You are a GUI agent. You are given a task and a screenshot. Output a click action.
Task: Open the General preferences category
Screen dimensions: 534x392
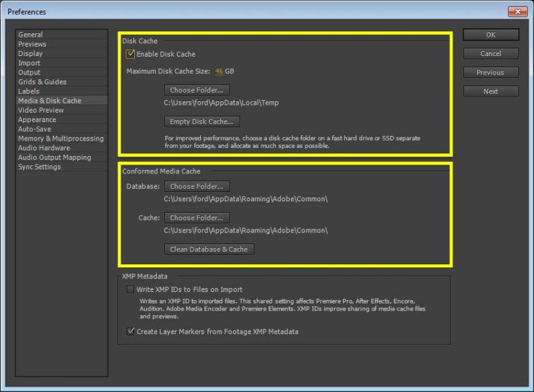[31, 35]
